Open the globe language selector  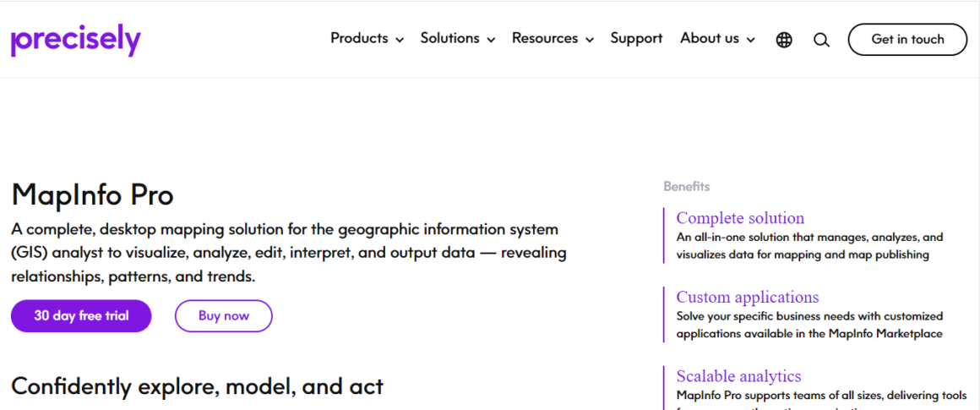pyautogui.click(x=784, y=40)
